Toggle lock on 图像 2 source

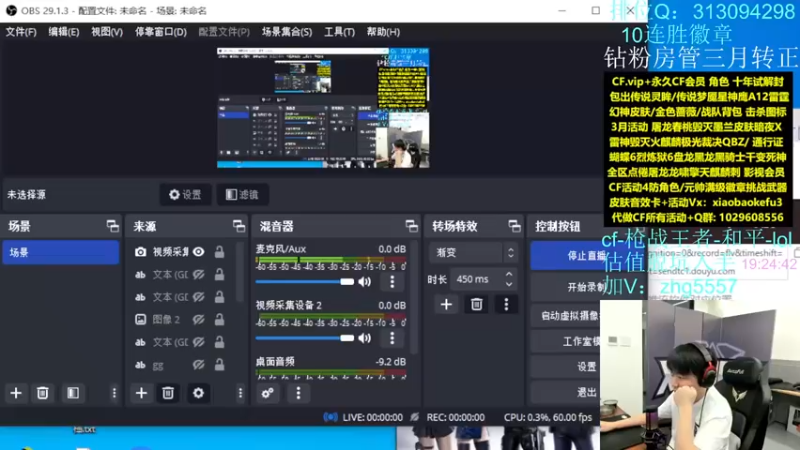tap(219, 319)
